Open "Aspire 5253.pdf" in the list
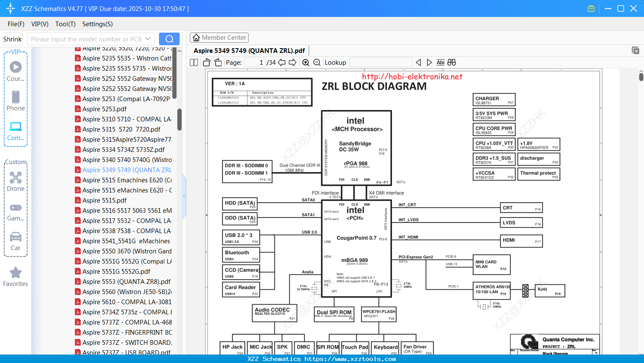 point(101,109)
